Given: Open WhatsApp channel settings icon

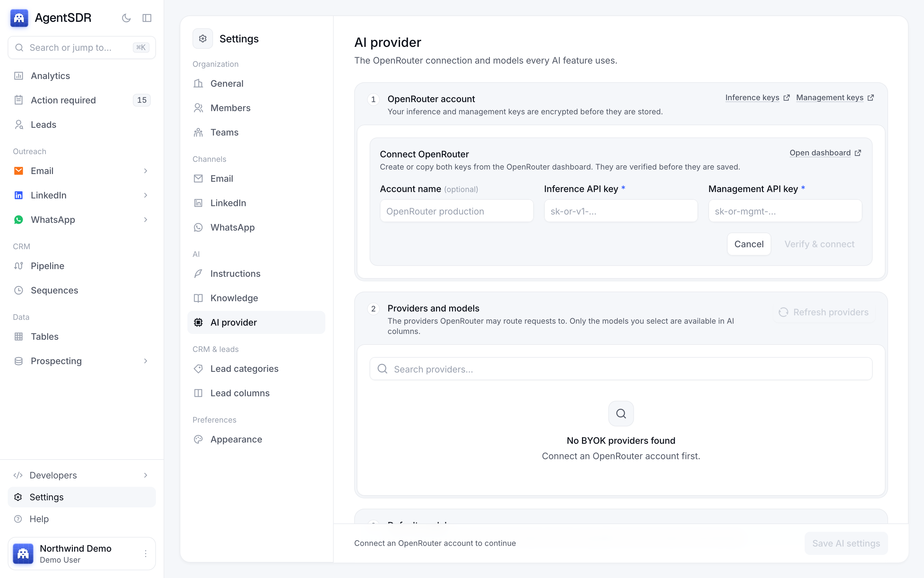Looking at the screenshot, I should click(198, 227).
